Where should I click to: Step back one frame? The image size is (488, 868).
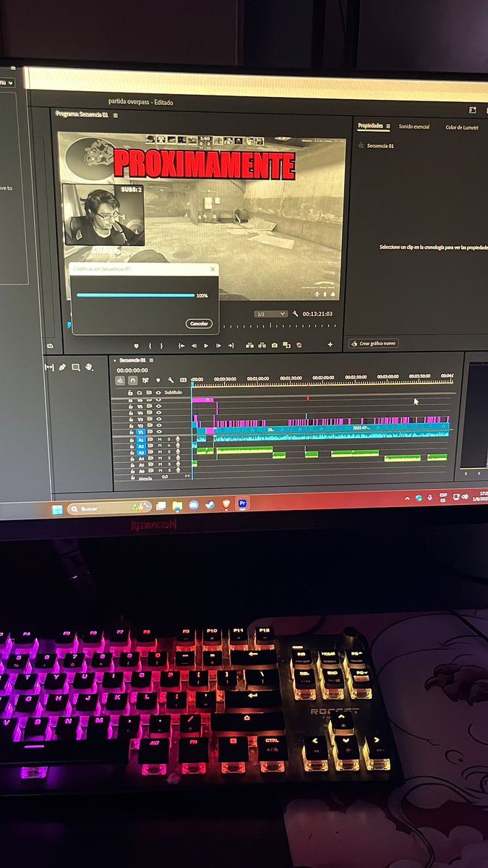pos(194,346)
